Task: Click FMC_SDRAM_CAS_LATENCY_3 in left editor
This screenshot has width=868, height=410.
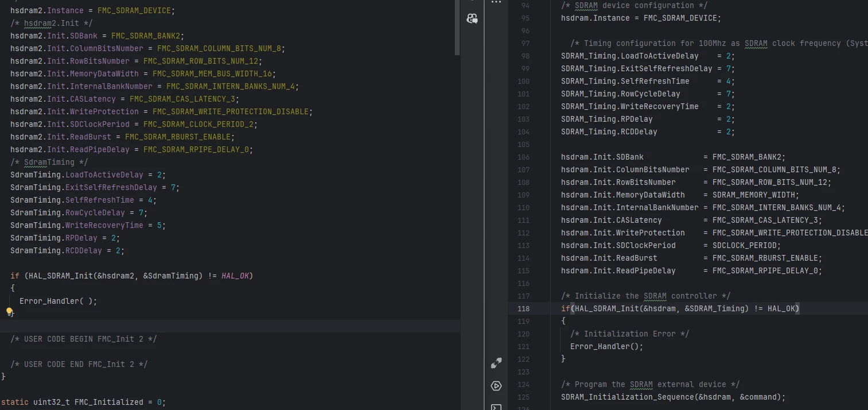Action: pyautogui.click(x=182, y=99)
